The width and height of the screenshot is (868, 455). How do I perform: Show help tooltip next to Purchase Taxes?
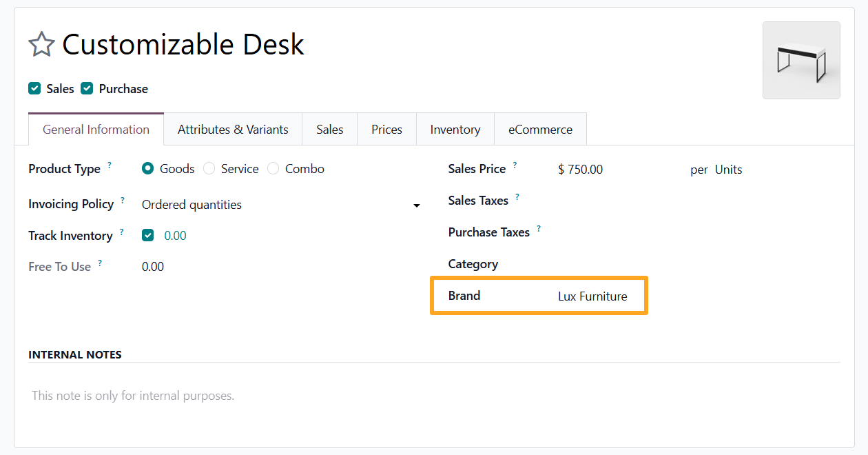click(x=539, y=229)
